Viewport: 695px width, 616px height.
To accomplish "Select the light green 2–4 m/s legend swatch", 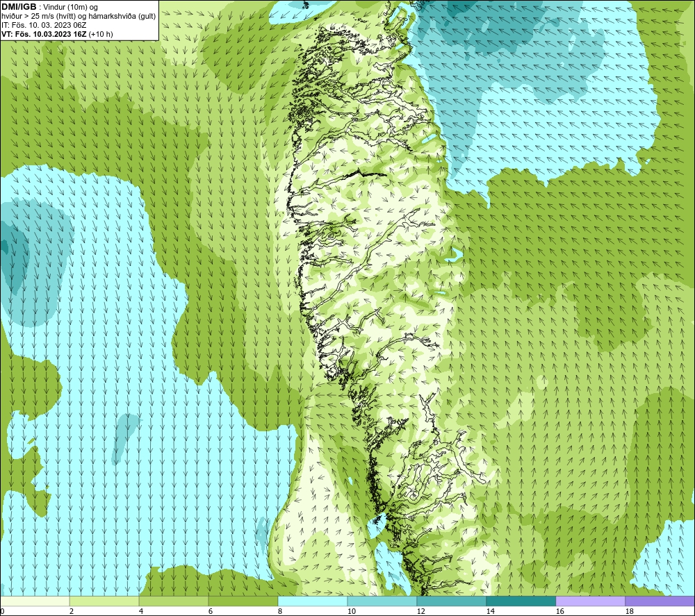I will 104,601.
